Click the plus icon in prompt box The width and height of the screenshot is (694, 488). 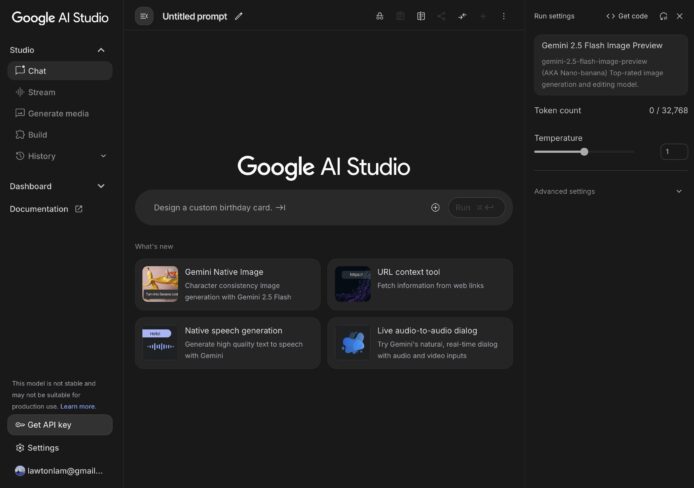point(435,208)
